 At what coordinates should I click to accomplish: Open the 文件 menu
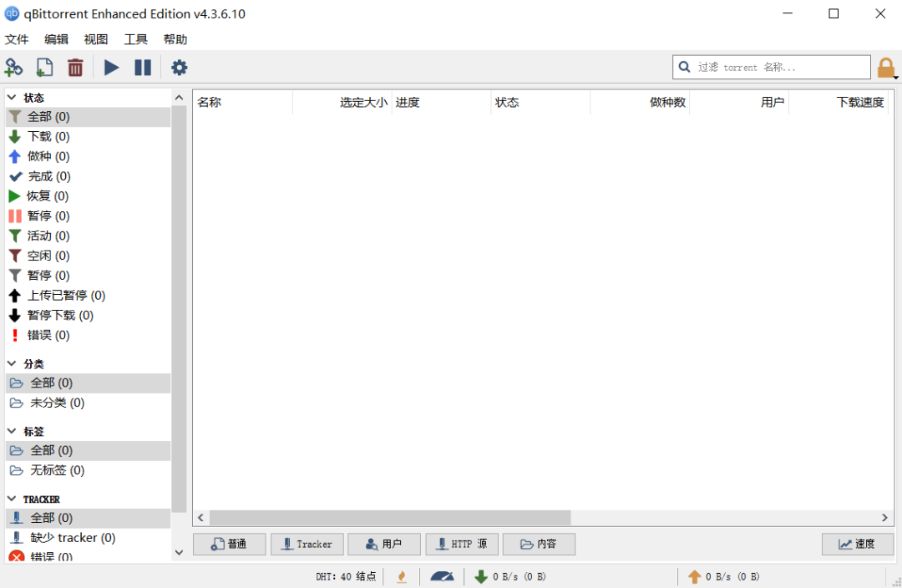point(17,39)
